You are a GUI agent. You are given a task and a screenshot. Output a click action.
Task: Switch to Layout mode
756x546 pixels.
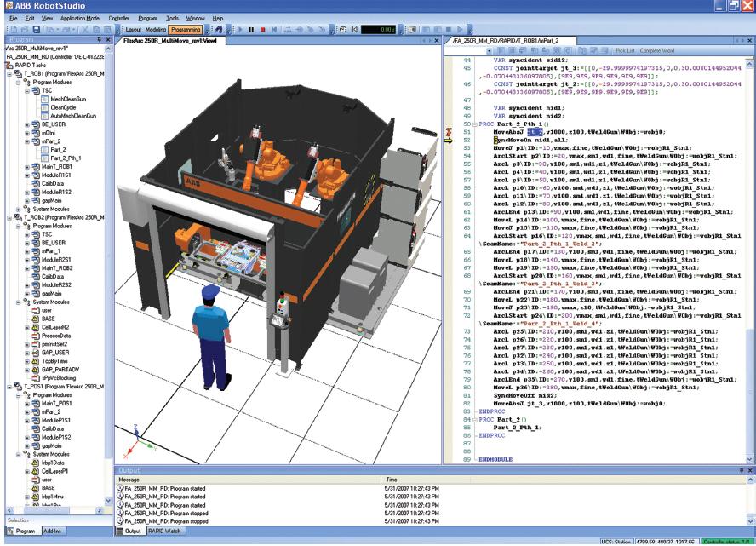[133, 30]
